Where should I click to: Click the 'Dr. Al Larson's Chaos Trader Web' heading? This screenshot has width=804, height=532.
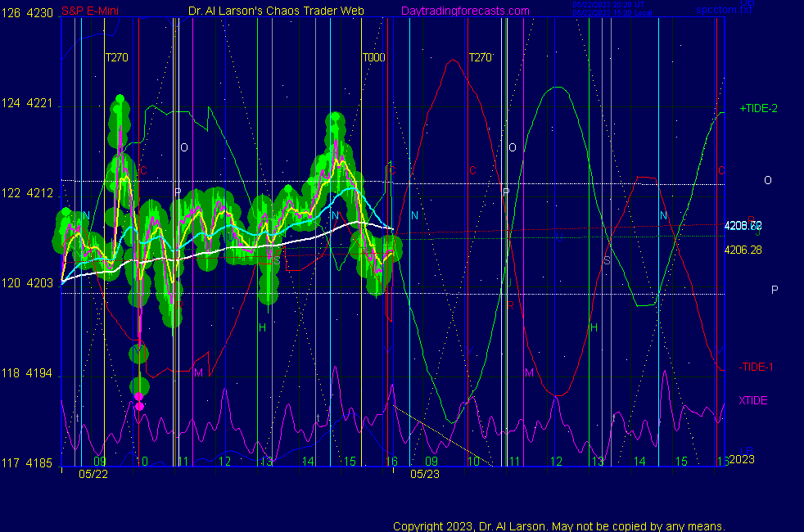276,11
